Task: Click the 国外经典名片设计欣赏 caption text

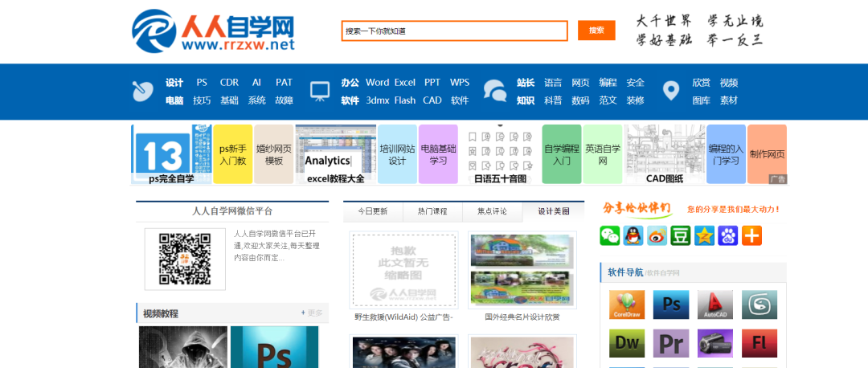Action: (x=522, y=317)
